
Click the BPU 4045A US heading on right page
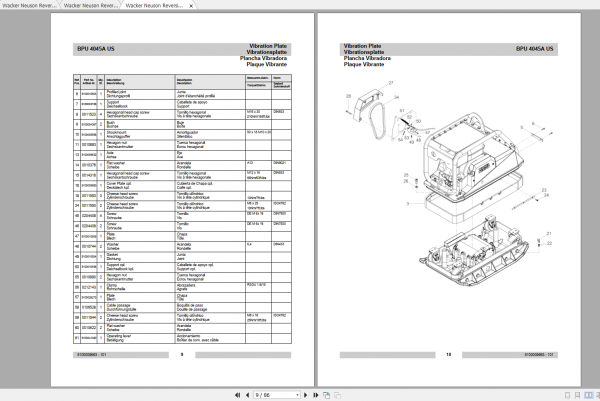(x=535, y=49)
